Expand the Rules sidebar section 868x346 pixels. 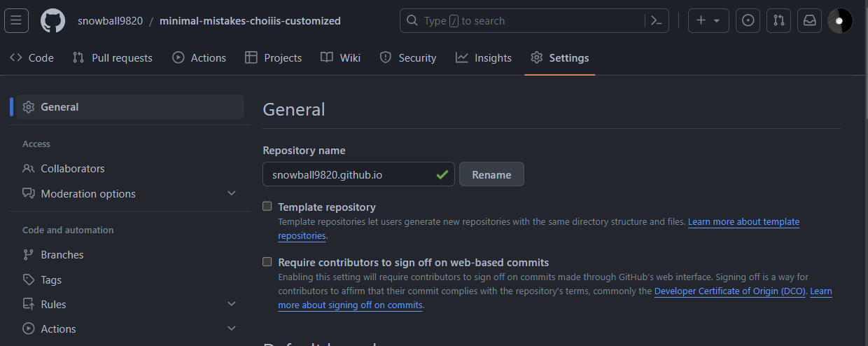232,304
